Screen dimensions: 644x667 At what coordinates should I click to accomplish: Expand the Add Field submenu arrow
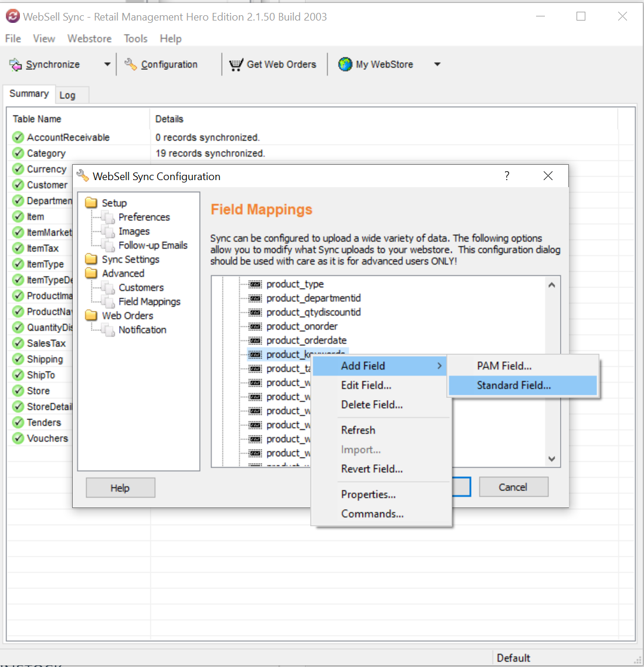pyautogui.click(x=440, y=366)
